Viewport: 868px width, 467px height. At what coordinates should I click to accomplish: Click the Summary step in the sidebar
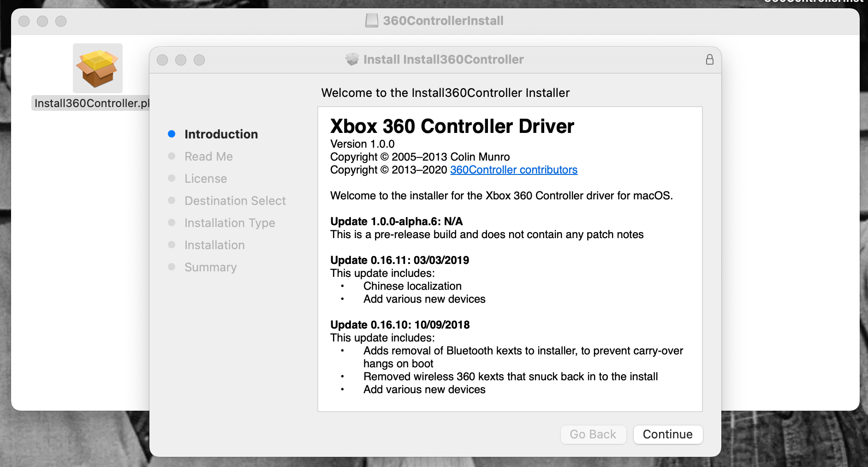click(x=210, y=267)
